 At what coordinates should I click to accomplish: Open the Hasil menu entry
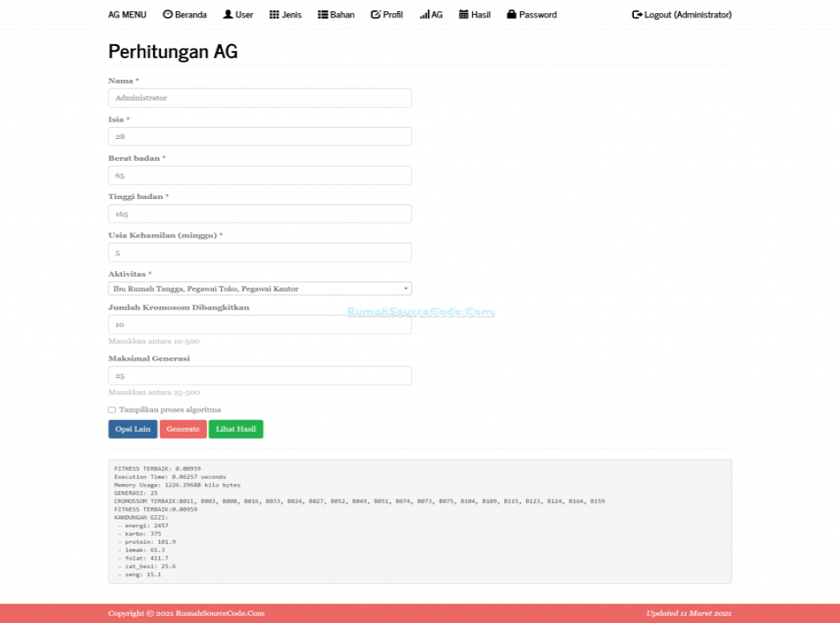pos(475,14)
